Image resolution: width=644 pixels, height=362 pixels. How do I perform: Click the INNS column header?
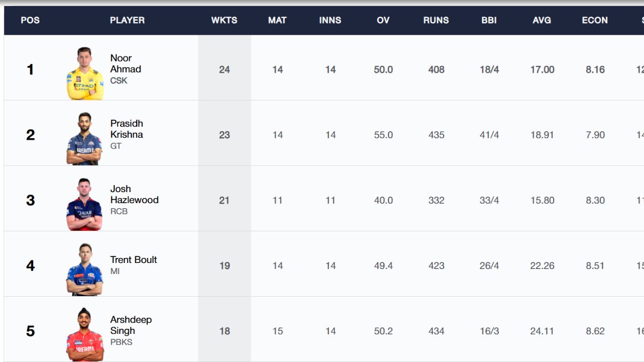(x=330, y=20)
